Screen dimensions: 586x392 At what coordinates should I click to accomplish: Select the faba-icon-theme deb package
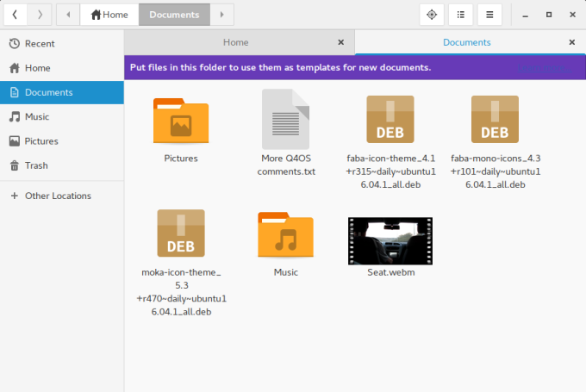coord(390,119)
